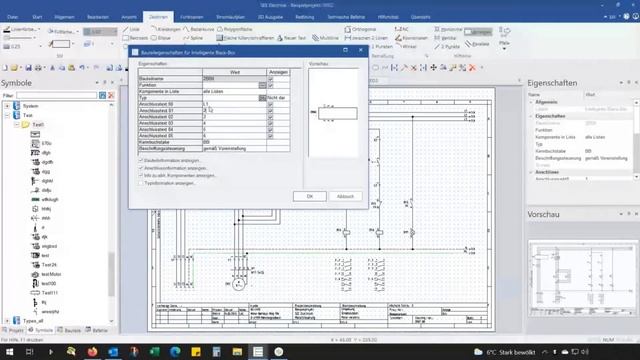The height and width of the screenshot is (360, 640).
Task: Select the Spline drawing tool
Action: click(193, 38)
